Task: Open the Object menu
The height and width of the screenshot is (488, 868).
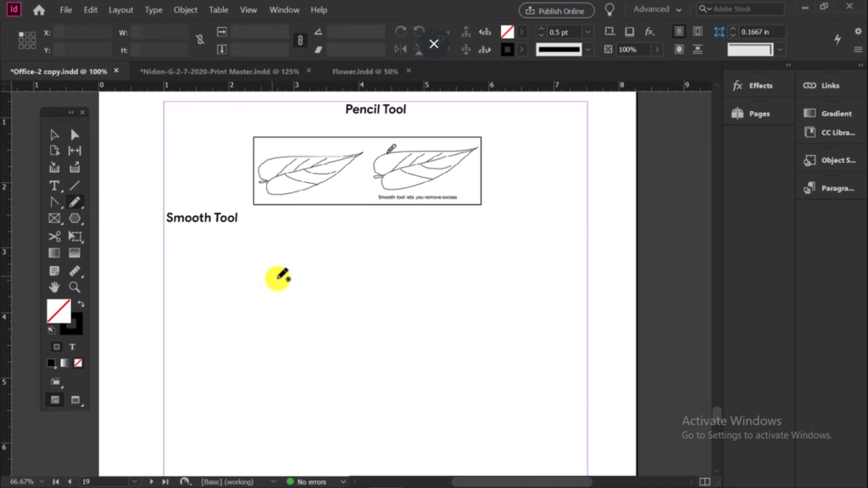Action: pos(186,10)
